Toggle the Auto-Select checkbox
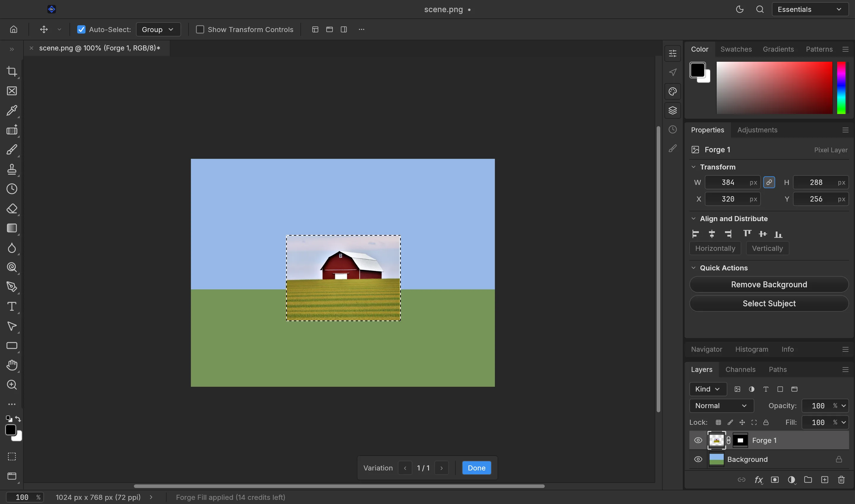The height and width of the screenshot is (504, 855). (81, 30)
